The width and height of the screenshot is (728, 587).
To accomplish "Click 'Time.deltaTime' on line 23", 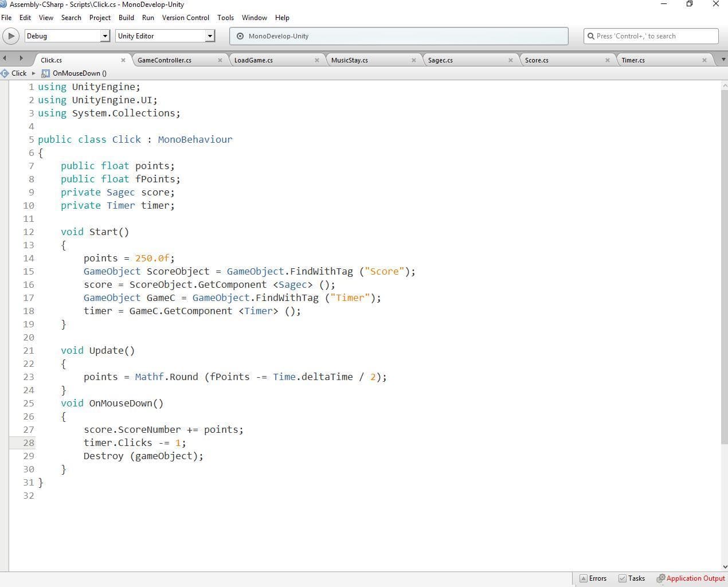I will click(x=313, y=377).
